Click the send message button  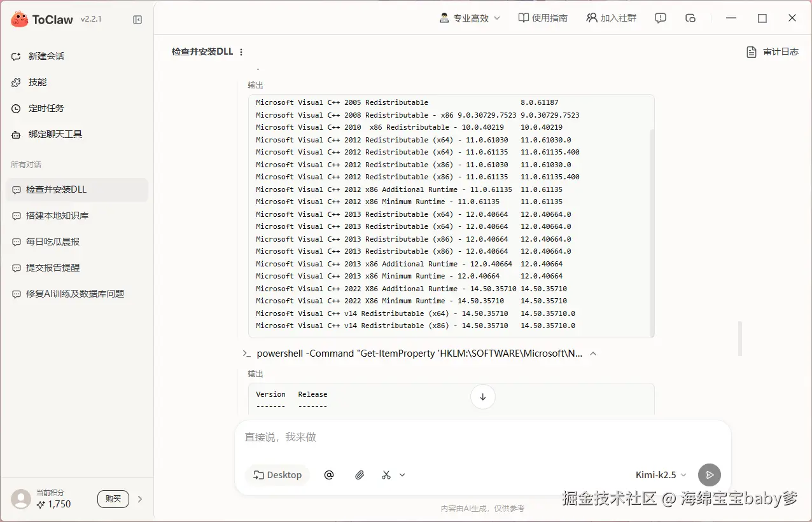pos(710,475)
